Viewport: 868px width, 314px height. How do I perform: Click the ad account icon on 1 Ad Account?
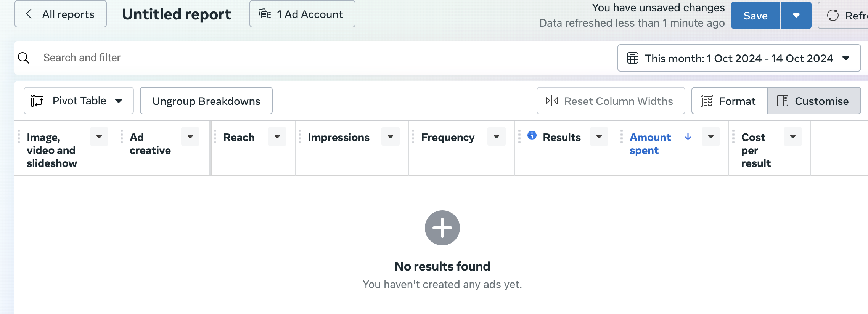click(x=264, y=14)
